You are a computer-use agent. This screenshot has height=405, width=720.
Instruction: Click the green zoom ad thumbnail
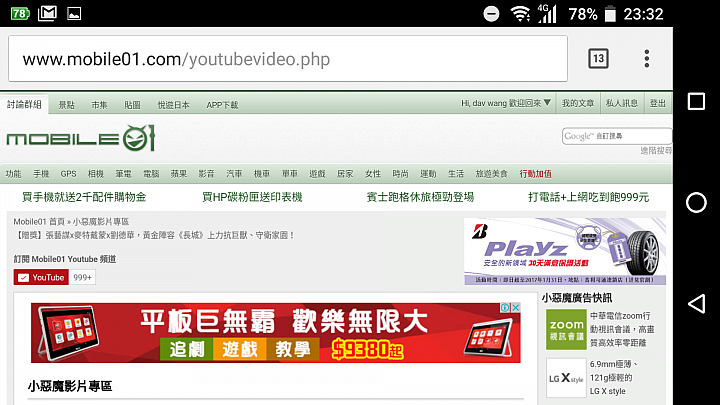coord(566,329)
